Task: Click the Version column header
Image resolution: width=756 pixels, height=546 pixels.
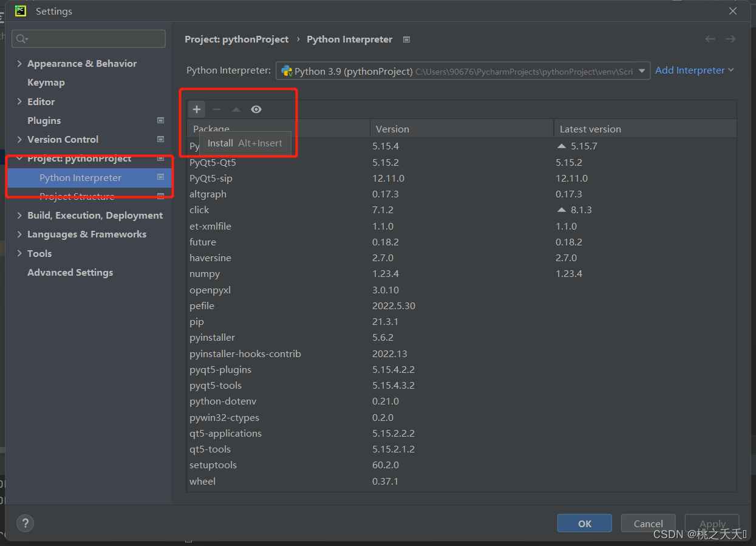Action: click(x=462, y=129)
